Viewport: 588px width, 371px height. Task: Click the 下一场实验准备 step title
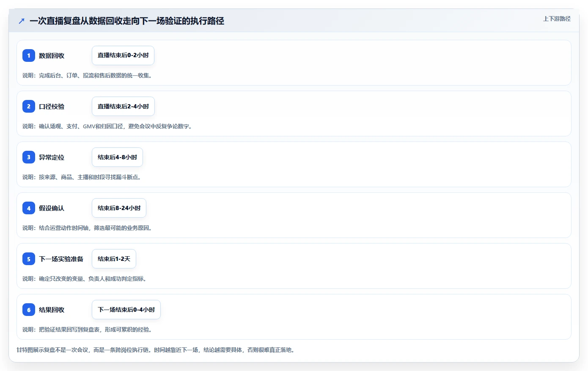(x=61, y=259)
